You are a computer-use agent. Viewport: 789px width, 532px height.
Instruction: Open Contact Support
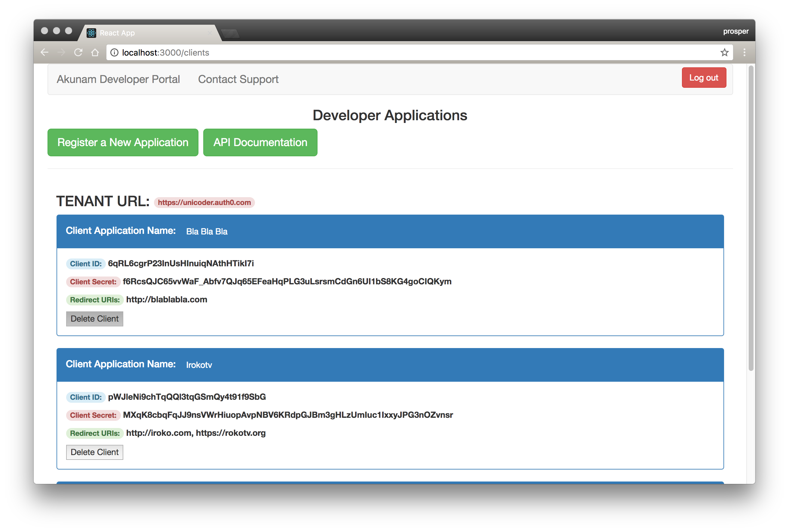pyautogui.click(x=238, y=79)
